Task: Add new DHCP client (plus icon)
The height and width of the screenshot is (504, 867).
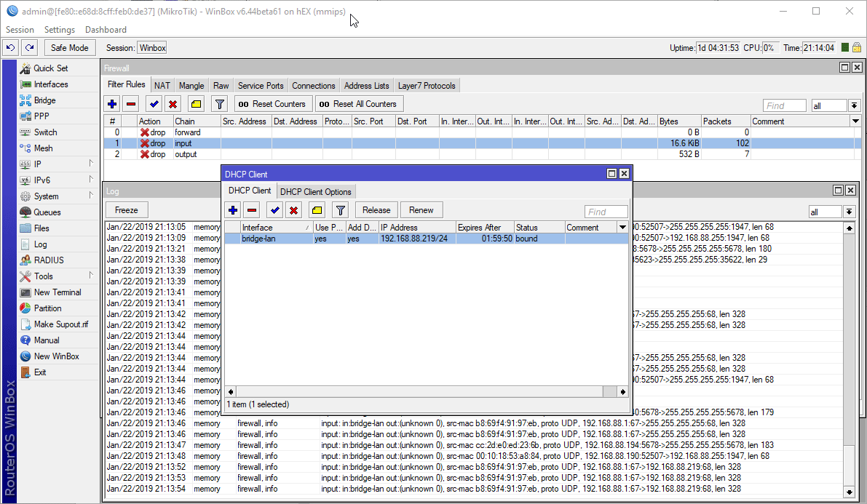Action: tap(233, 211)
